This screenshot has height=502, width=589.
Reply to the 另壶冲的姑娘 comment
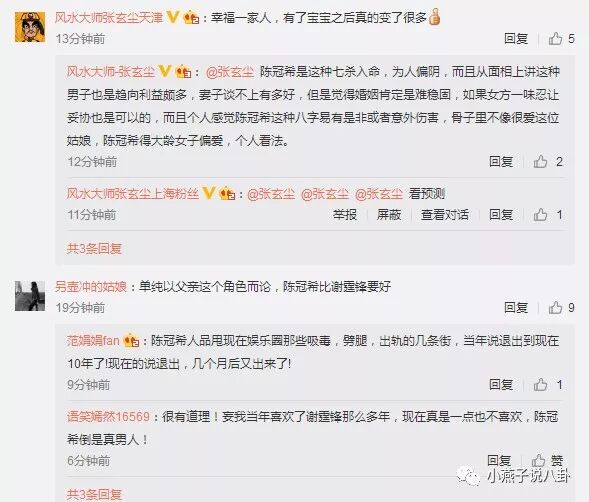pyautogui.click(x=516, y=308)
